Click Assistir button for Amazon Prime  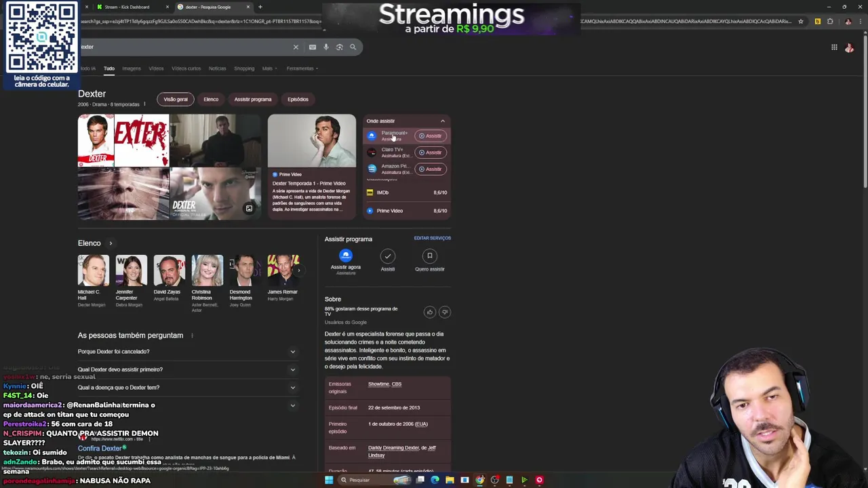click(431, 169)
